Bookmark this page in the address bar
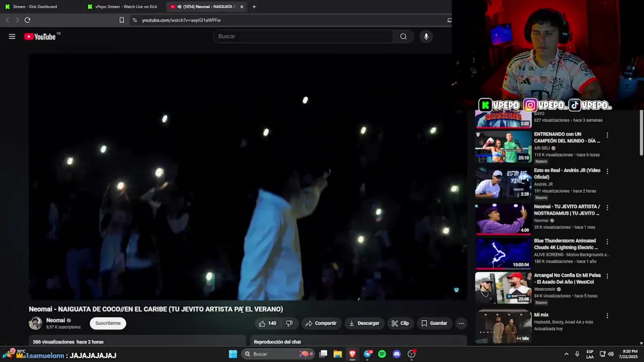The height and width of the screenshot is (362, 644). point(122,20)
